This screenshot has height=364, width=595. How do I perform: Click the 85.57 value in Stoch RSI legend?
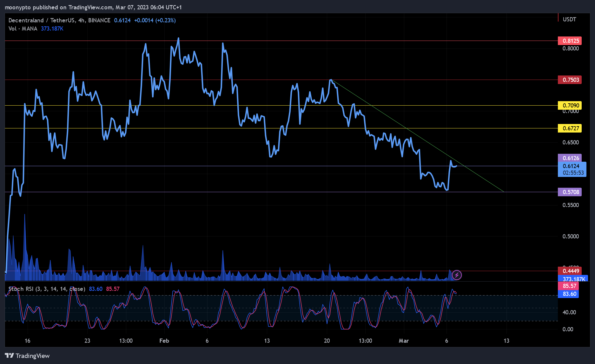(113, 289)
